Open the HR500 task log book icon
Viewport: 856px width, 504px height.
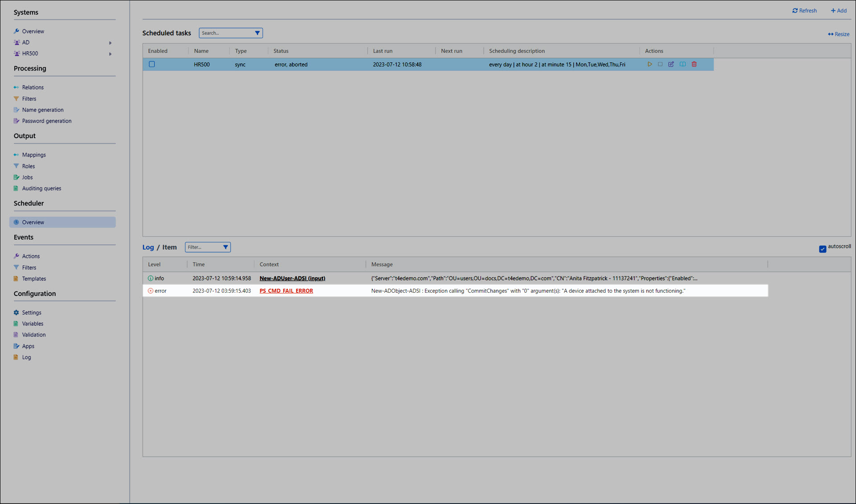click(683, 64)
